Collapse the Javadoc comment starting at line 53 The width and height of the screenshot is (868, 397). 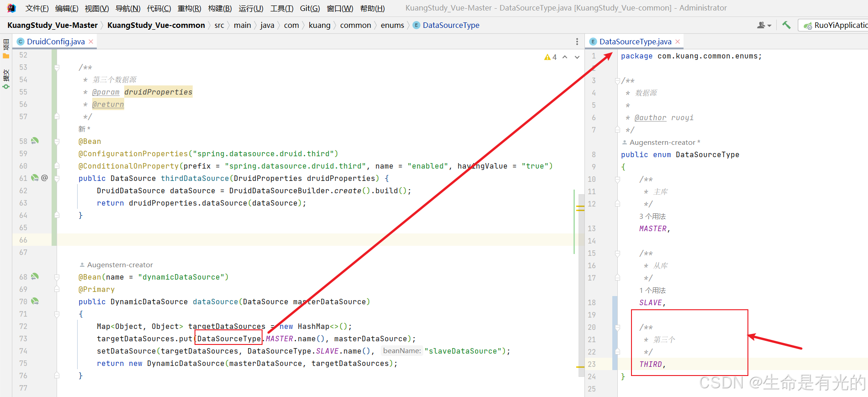click(57, 67)
